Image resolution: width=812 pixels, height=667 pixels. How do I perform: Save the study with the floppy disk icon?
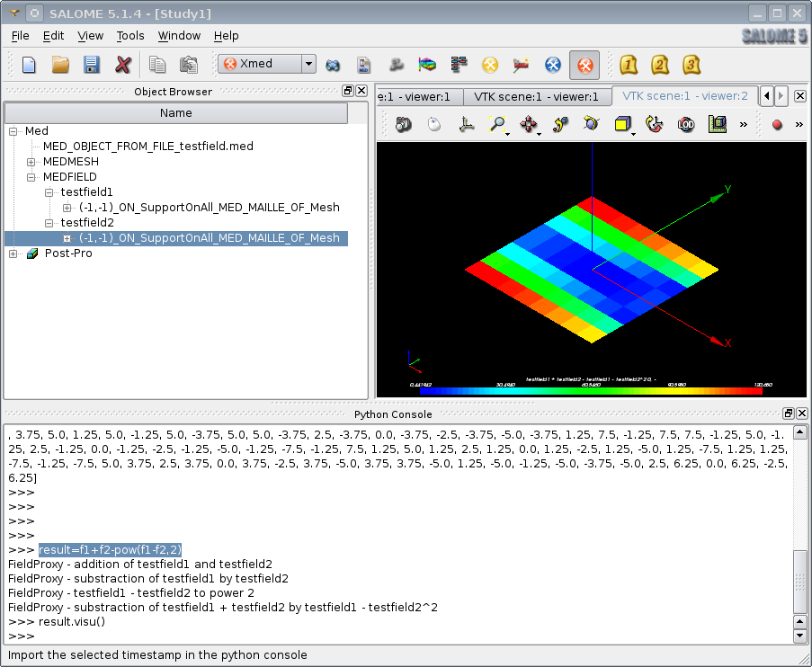91,65
